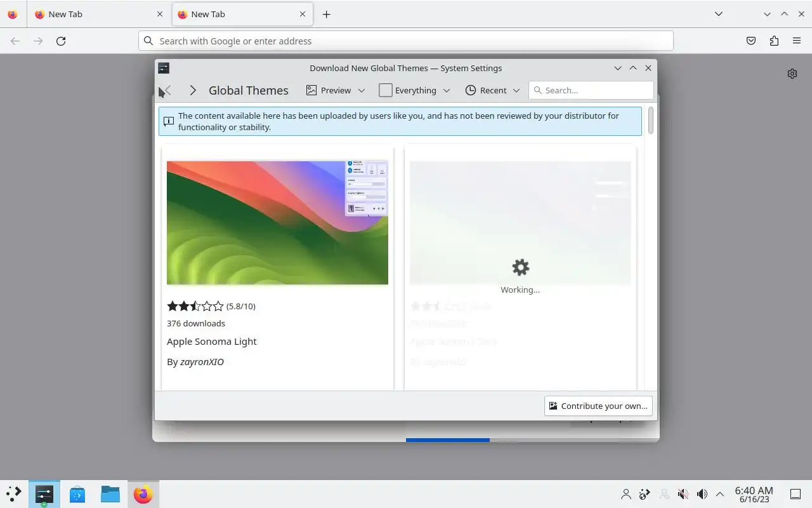Open the volume speaker tray icon

point(702,494)
